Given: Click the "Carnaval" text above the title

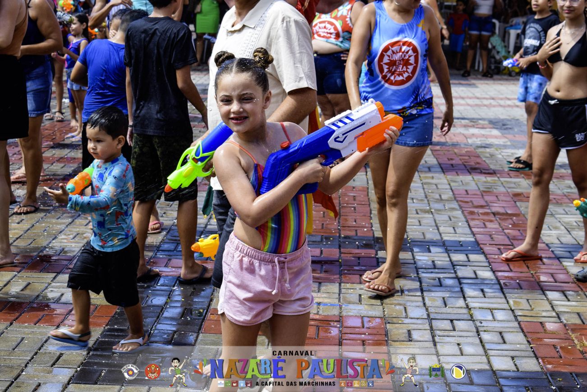Looking at the screenshot, I should point(293,353).
